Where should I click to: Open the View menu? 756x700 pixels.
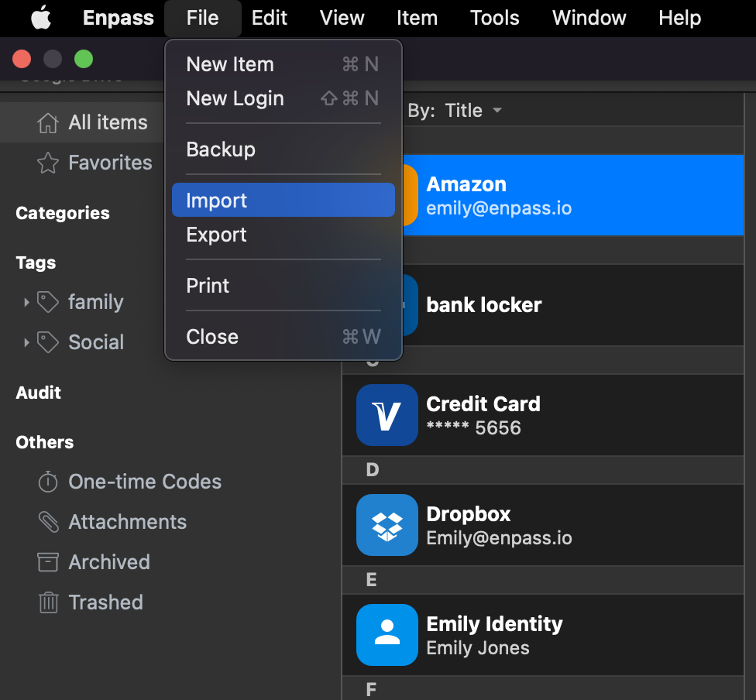(342, 18)
